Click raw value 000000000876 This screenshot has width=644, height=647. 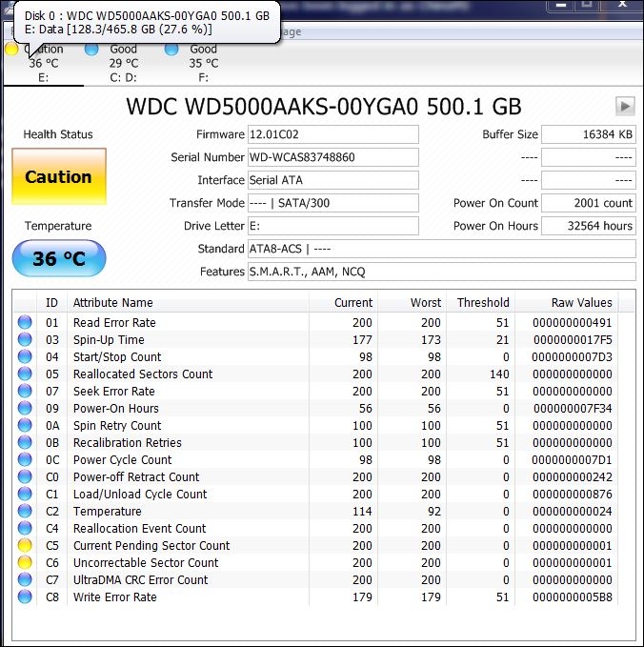pos(573,494)
